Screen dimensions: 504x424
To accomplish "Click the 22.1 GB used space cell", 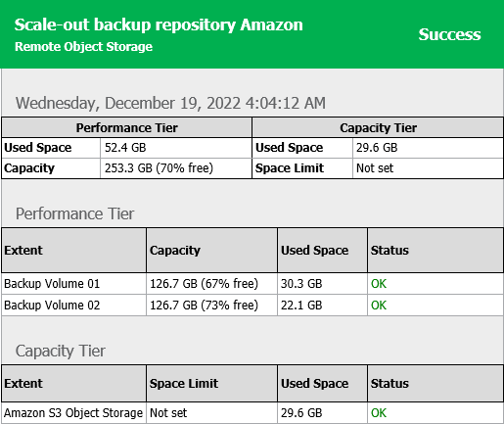I will [x=322, y=306].
